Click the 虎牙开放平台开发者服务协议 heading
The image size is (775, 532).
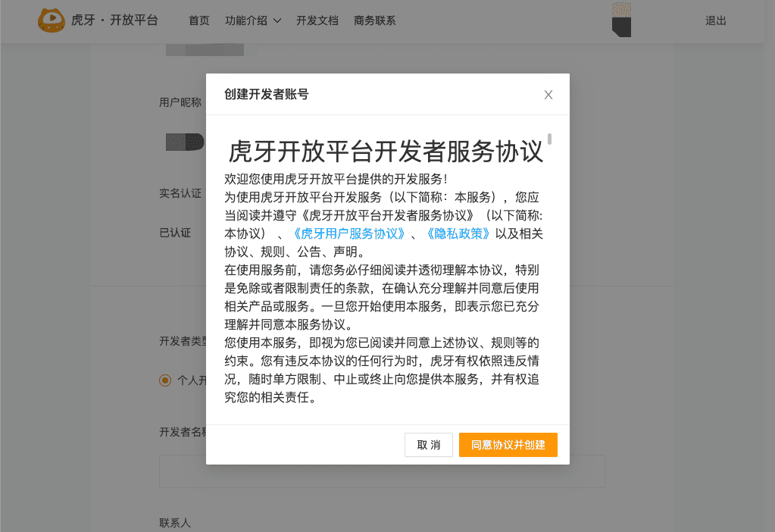pos(386,152)
